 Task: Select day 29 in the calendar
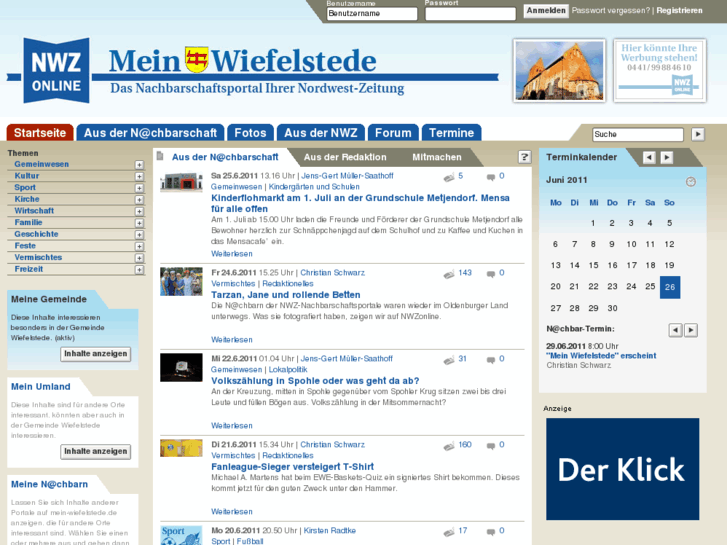593,308
